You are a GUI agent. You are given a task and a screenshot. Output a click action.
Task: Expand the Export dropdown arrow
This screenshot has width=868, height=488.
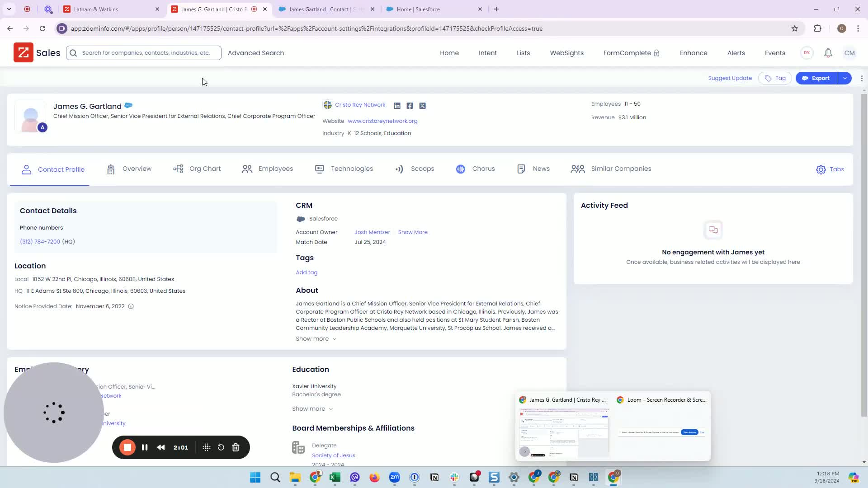click(844, 78)
